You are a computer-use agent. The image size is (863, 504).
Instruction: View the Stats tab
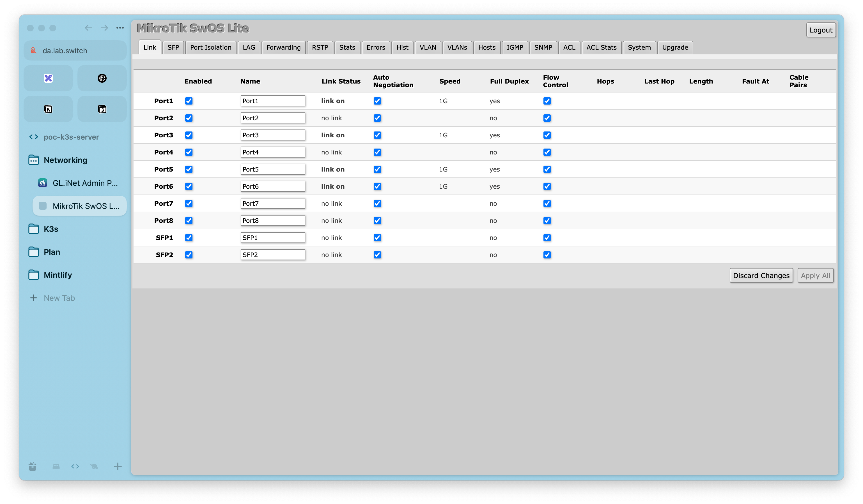pos(347,48)
